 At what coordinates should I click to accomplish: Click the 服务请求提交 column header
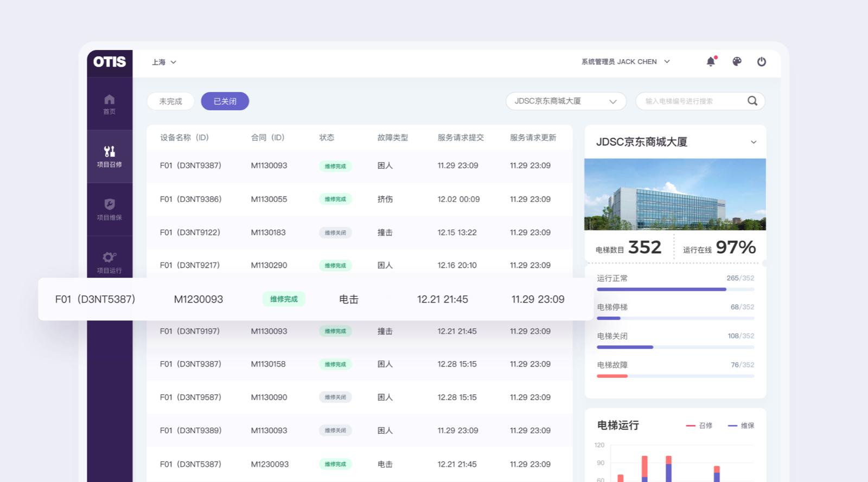461,138
